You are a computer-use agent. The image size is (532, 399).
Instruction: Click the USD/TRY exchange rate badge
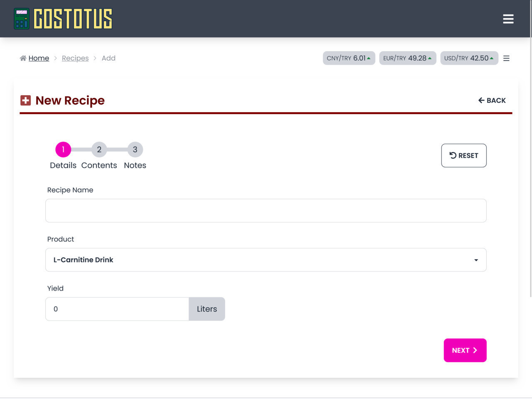coord(469,58)
